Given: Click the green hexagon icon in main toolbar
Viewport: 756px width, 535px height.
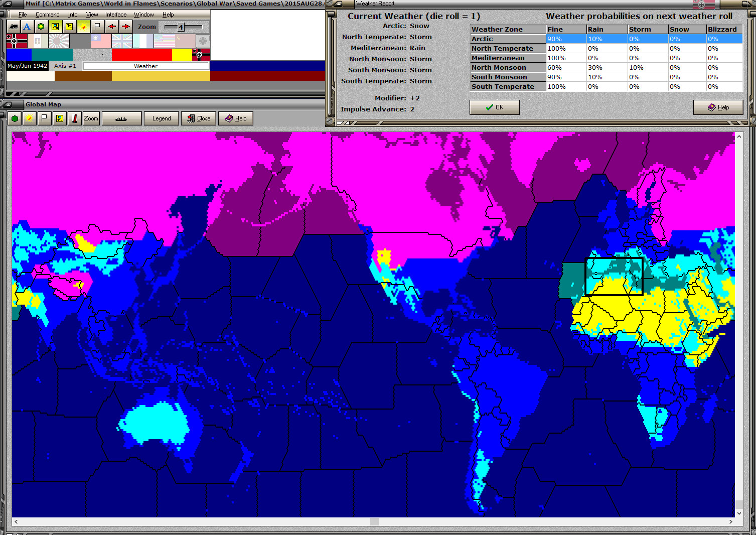Looking at the screenshot, I should (x=41, y=27).
